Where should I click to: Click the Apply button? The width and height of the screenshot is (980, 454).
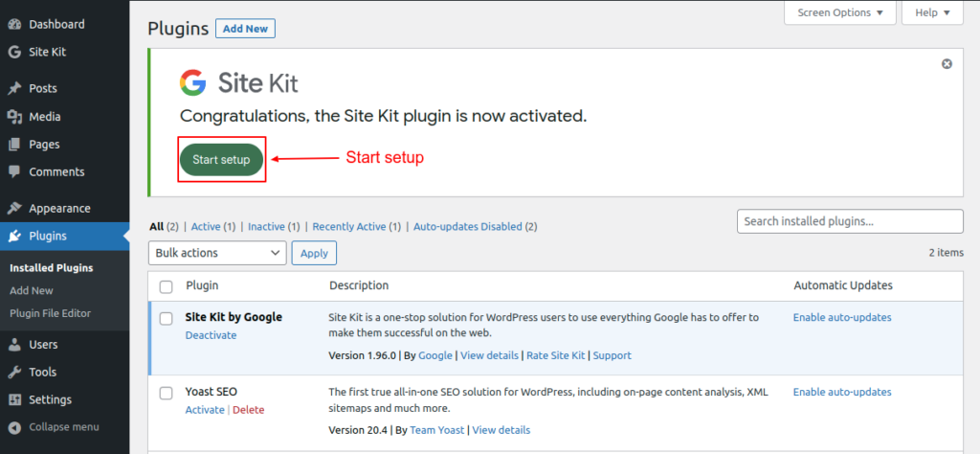(314, 253)
